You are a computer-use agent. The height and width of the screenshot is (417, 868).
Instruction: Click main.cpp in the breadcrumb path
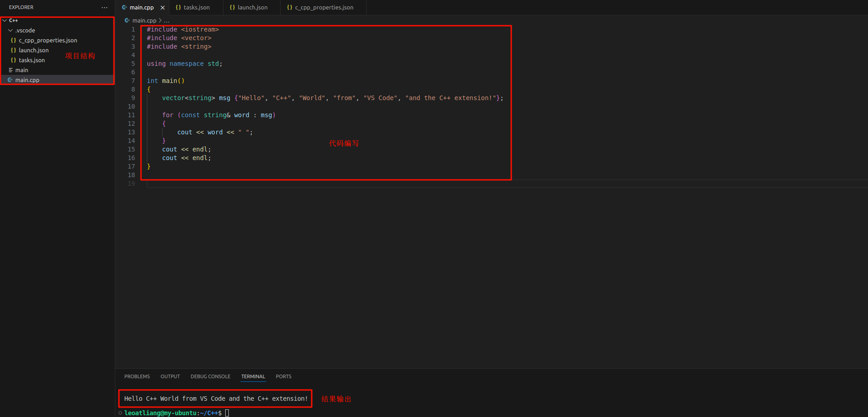coord(144,20)
